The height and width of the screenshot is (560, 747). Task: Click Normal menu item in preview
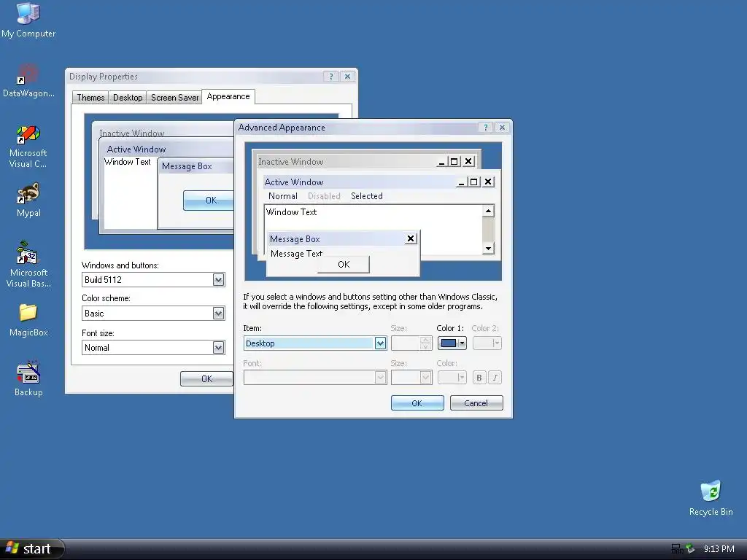pyautogui.click(x=282, y=196)
